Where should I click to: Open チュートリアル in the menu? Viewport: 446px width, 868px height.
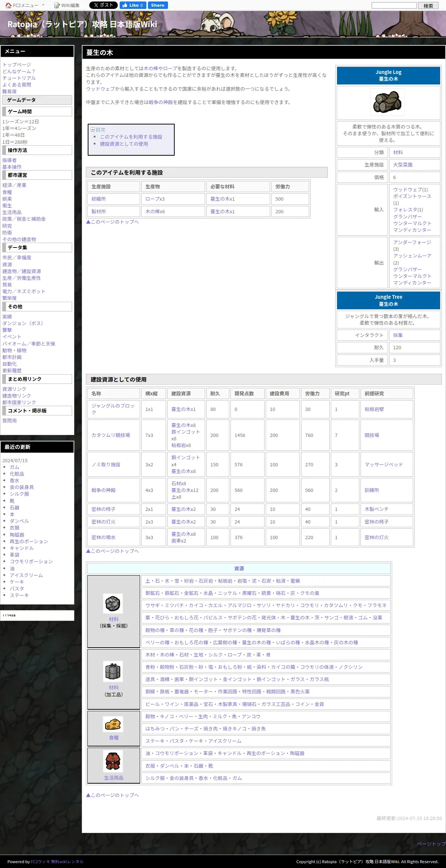[x=19, y=78]
